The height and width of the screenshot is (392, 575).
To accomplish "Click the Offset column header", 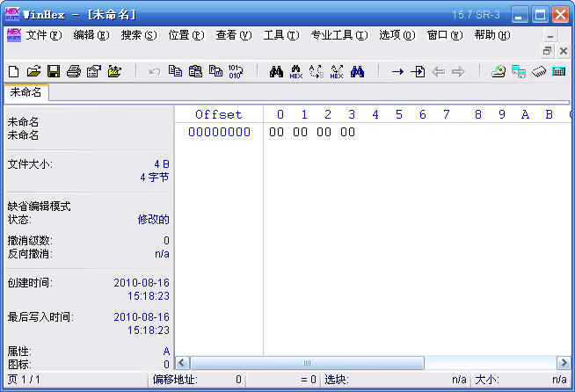I will (218, 114).
